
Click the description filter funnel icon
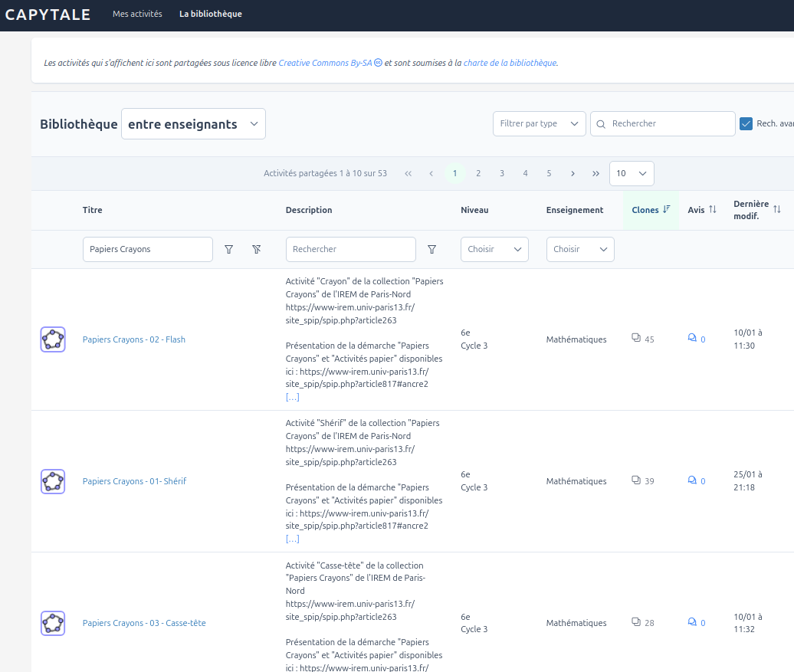point(432,249)
